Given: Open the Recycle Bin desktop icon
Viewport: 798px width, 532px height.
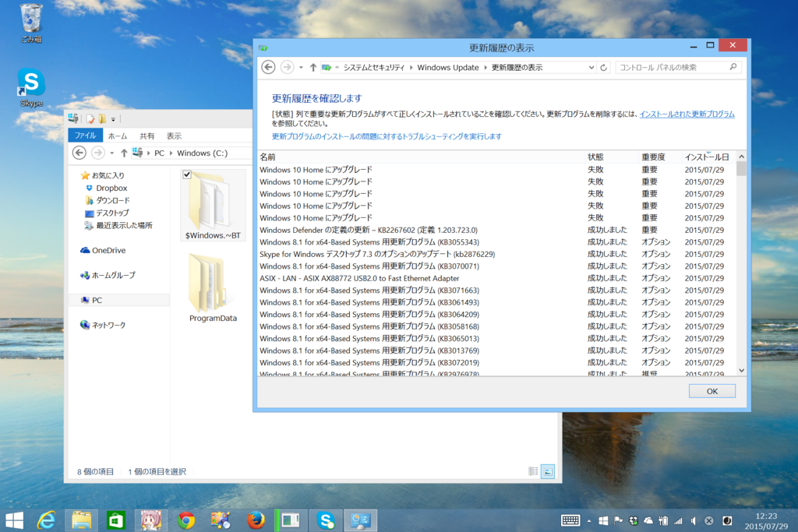Looking at the screenshot, I should click(x=31, y=23).
